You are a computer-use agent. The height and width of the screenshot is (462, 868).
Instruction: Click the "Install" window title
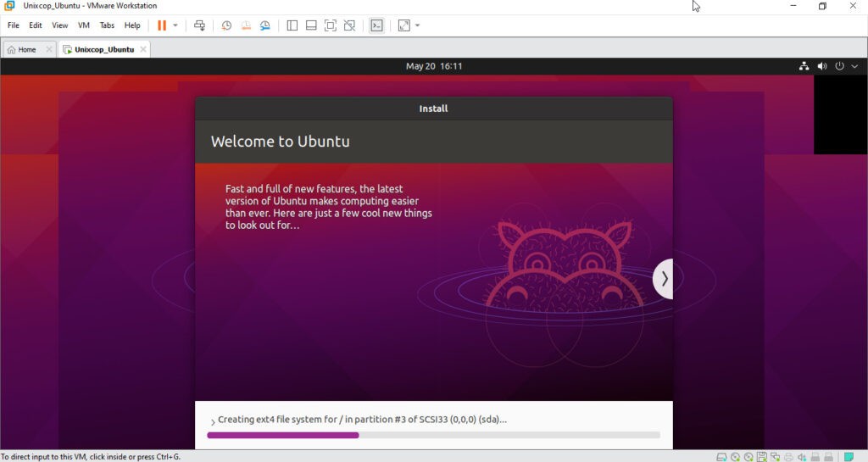coord(433,109)
